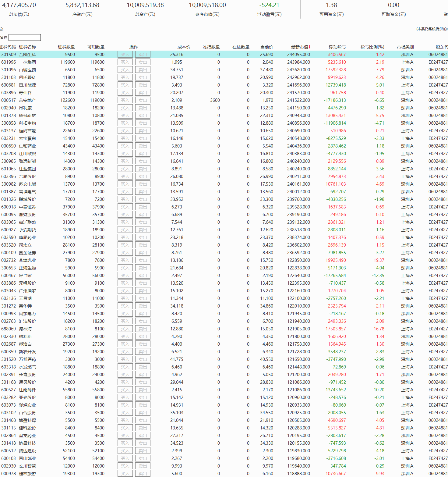Screen dimensions: 448x477
Task: Click the 买入 button for 金凯生科
Action: point(125,55)
